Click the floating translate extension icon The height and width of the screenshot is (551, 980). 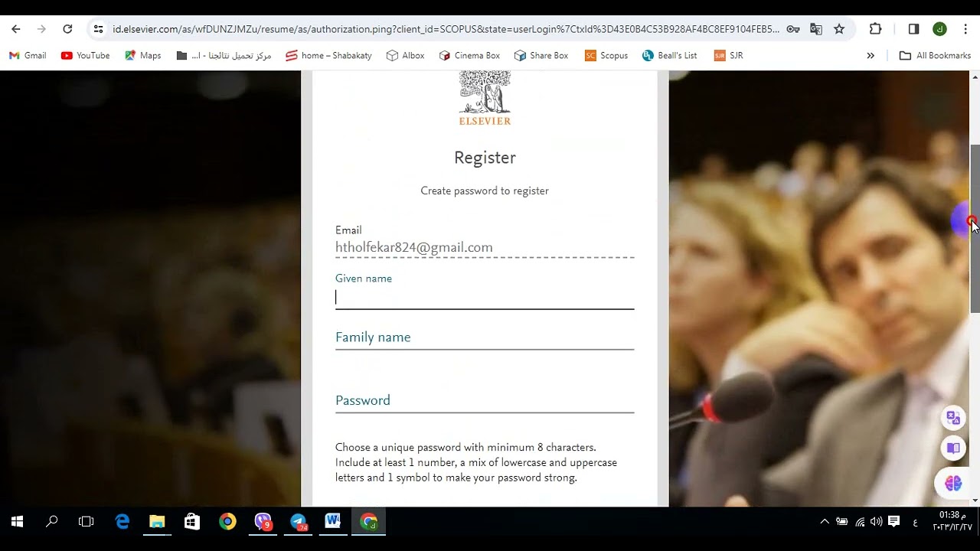pos(953,418)
